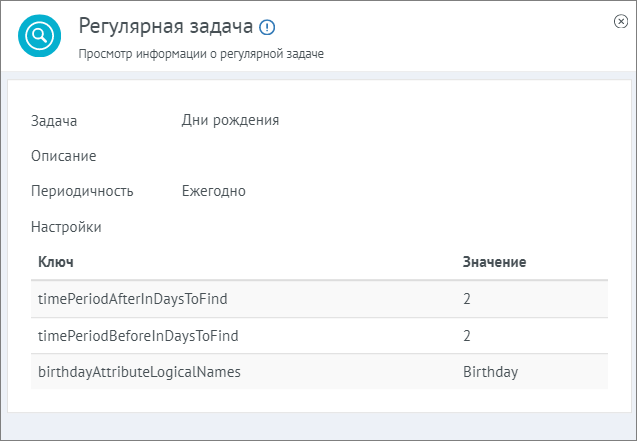Screen dimensions: 637x441
Task: Select the birthdayAttributeLogicalNames row key
Action: coord(139,372)
